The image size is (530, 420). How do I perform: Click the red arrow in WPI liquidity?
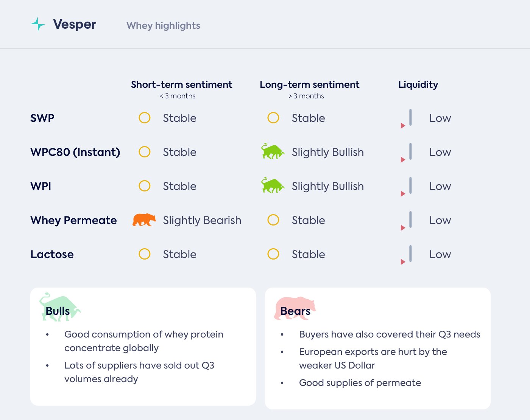pyautogui.click(x=403, y=194)
